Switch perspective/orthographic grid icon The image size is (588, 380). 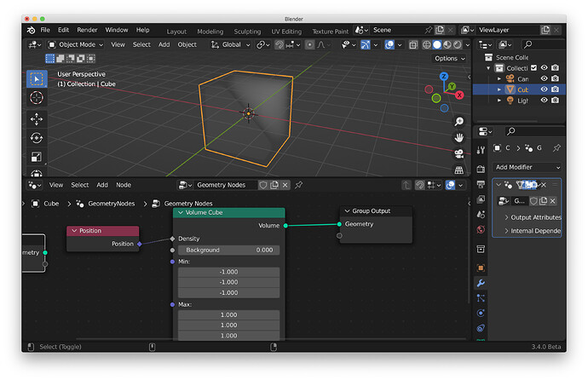coord(459,170)
